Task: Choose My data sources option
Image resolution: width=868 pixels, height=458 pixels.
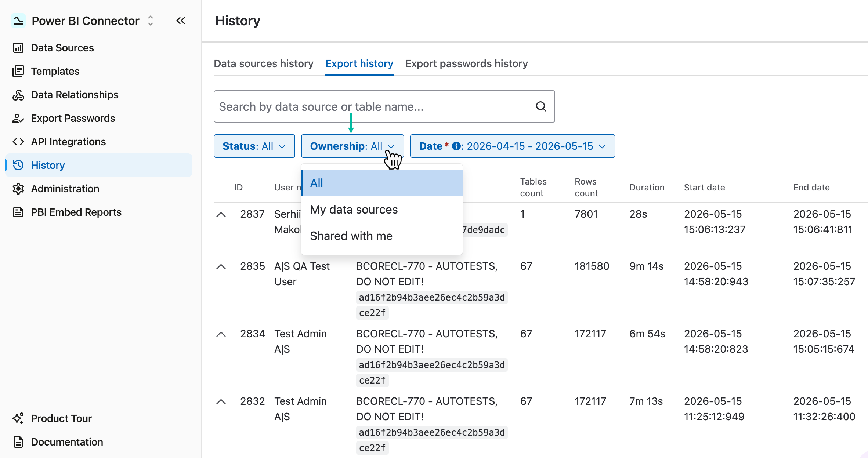Action: (x=382, y=209)
